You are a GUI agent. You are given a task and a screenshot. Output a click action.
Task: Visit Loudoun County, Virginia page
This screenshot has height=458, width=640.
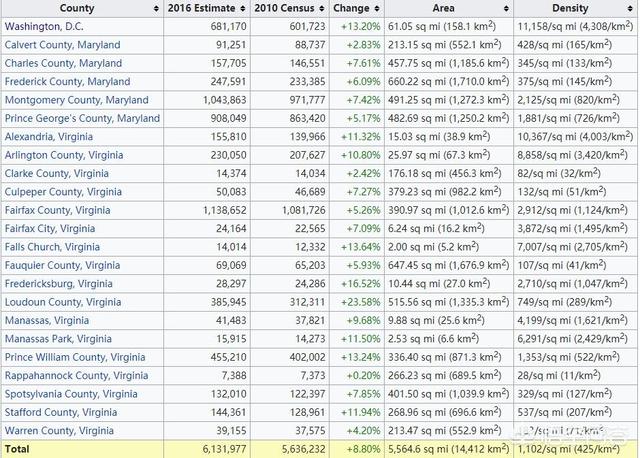[x=63, y=302]
